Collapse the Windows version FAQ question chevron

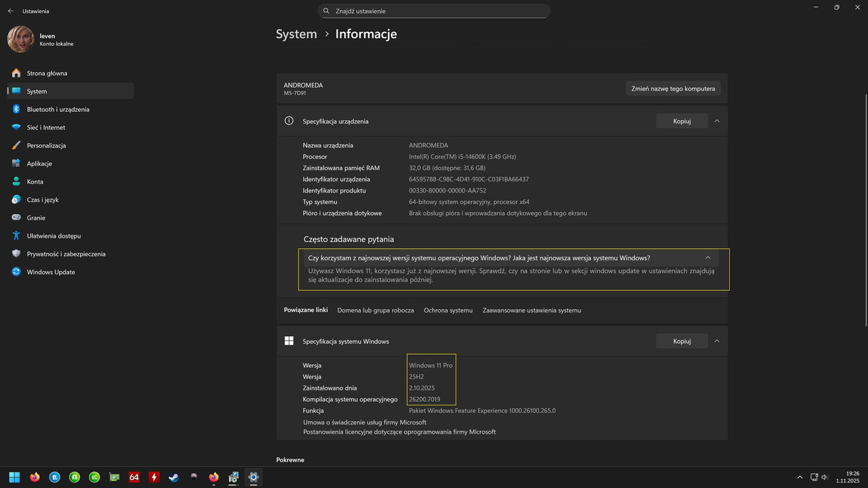[x=708, y=258]
